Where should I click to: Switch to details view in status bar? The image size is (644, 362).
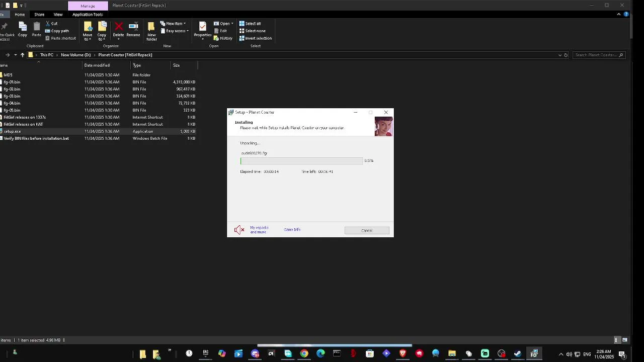click(617, 340)
